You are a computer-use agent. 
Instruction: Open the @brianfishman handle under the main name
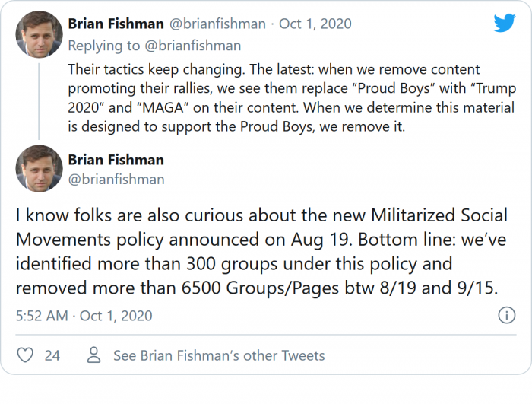click(x=116, y=180)
